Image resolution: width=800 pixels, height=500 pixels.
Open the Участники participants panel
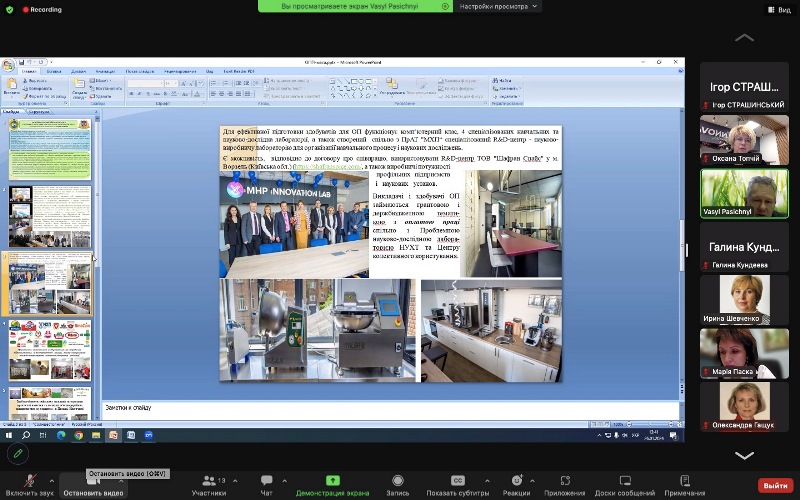[209, 481]
